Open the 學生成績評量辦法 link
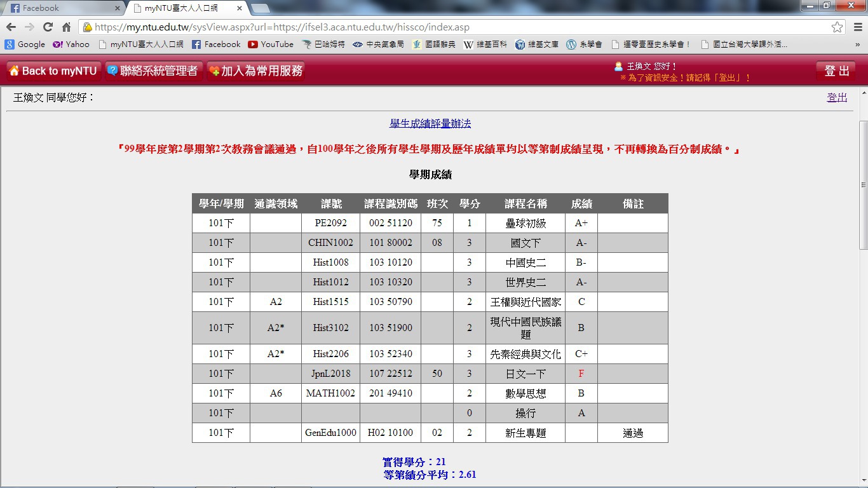This screenshot has width=868, height=488. [430, 123]
